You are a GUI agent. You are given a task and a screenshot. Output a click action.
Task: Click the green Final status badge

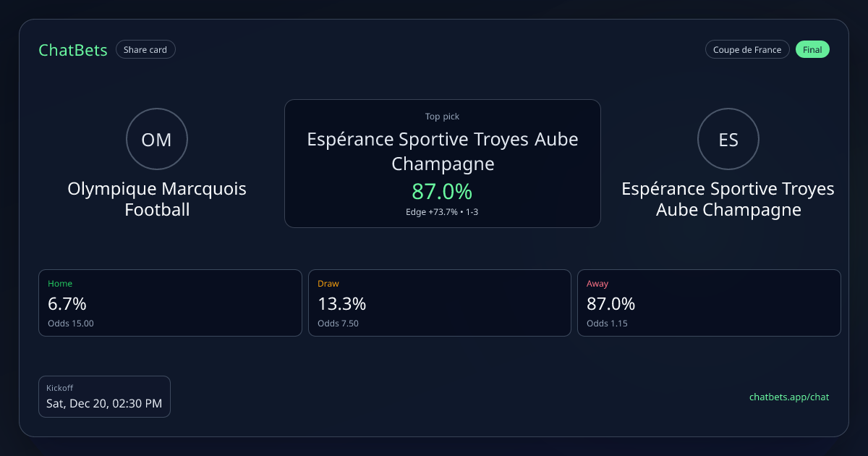[x=812, y=50]
